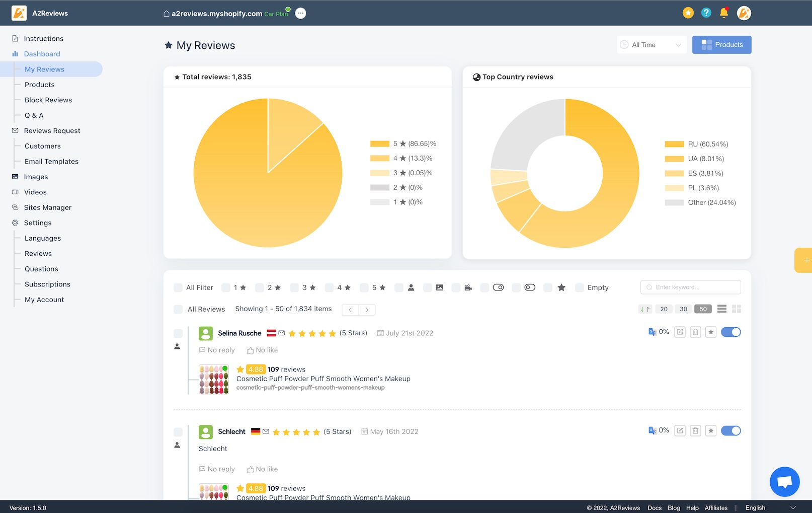Open the Docs footer link

click(654, 508)
